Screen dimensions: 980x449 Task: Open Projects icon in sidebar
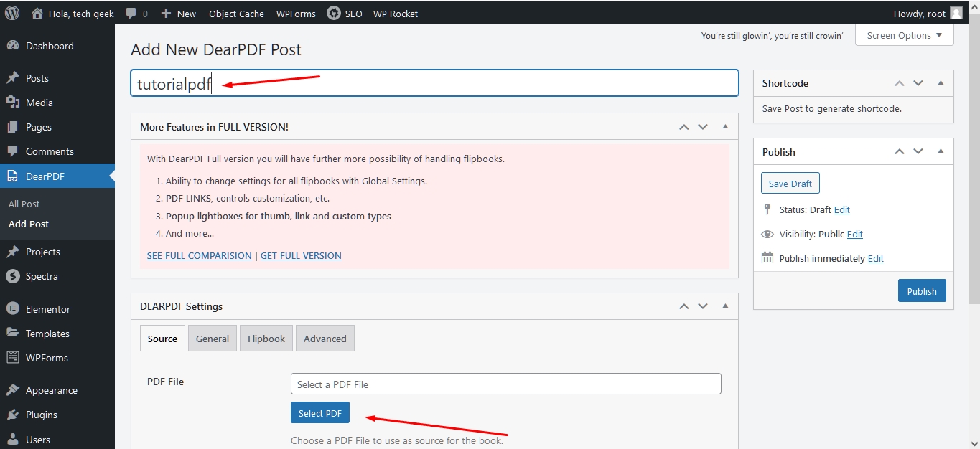pos(12,252)
